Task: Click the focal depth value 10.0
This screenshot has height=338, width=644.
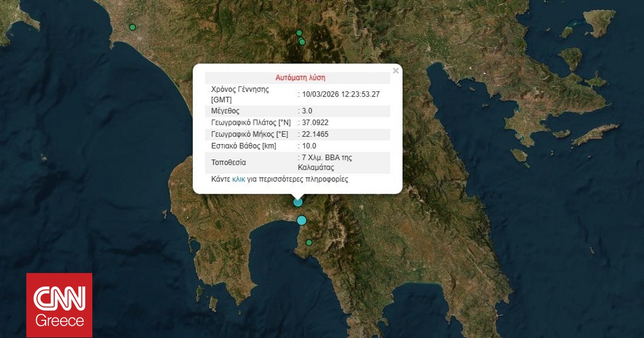Action: pos(309,146)
